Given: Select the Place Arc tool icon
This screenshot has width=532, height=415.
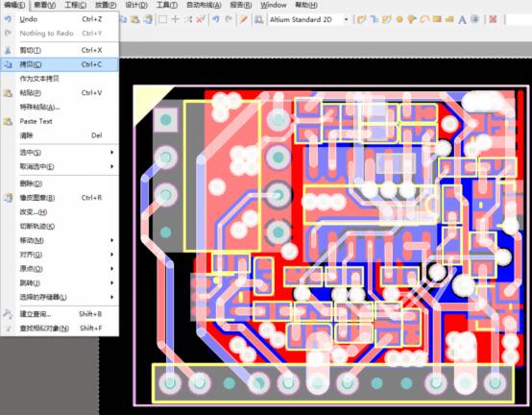Looking at the screenshot, I should pyautogui.click(x=424, y=19).
